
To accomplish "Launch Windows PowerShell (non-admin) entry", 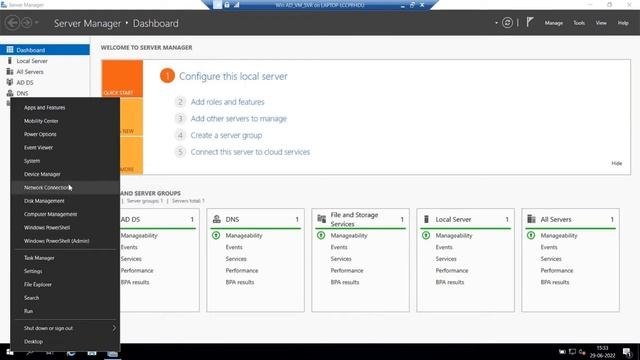I will pos(65,227).
